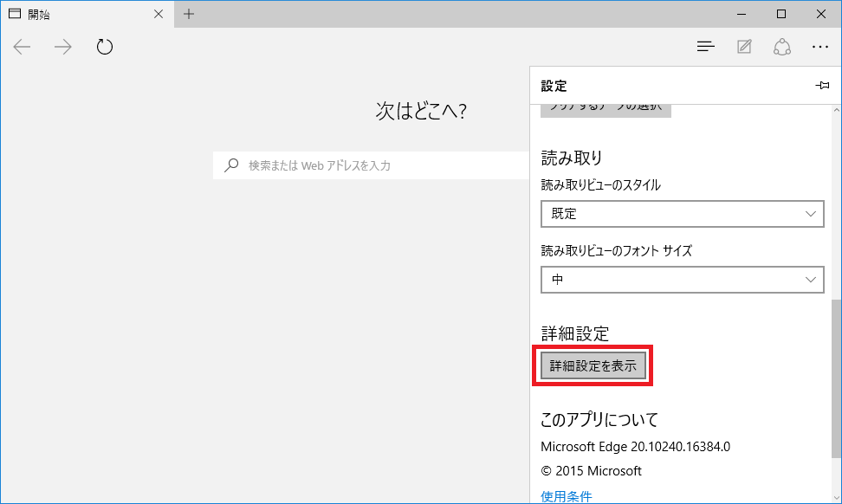This screenshot has height=504, width=842.
Task: Expand the 読み取りビューのスタイル dropdown
Action: 682,213
